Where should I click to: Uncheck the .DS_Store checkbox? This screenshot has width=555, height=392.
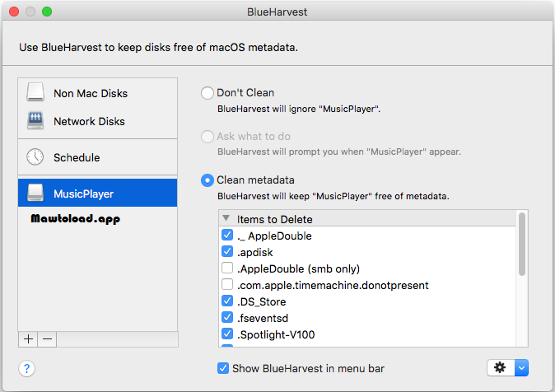click(227, 301)
